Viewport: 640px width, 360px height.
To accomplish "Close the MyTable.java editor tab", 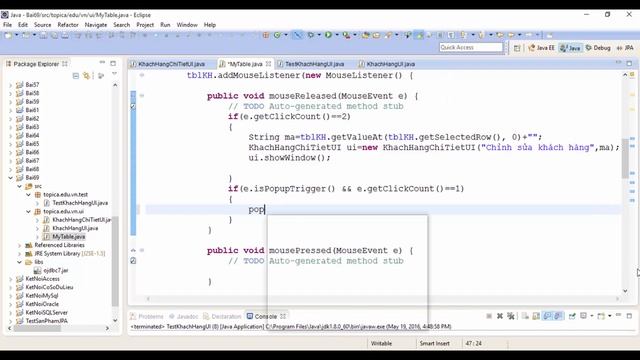I will (x=268, y=64).
